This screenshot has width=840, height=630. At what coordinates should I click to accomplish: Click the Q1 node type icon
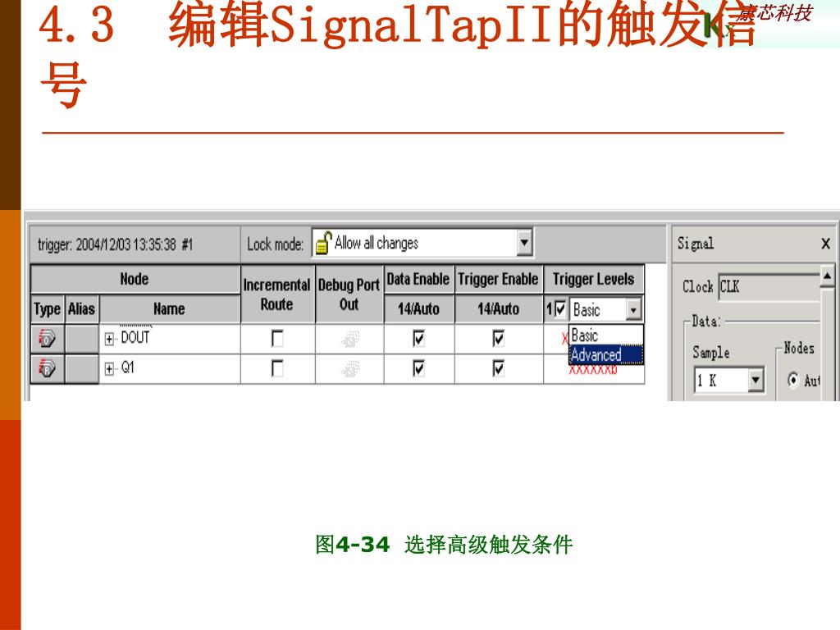[47, 368]
